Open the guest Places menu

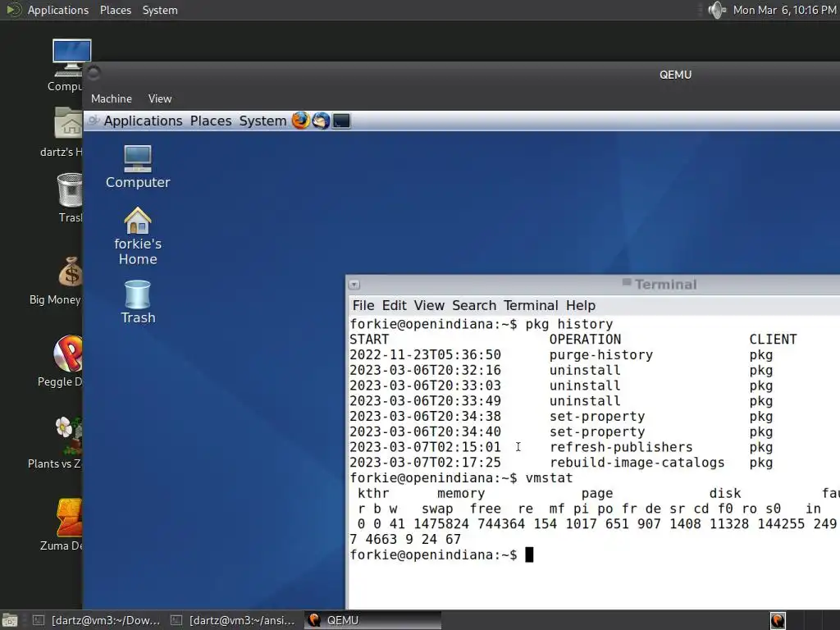pyautogui.click(x=211, y=121)
